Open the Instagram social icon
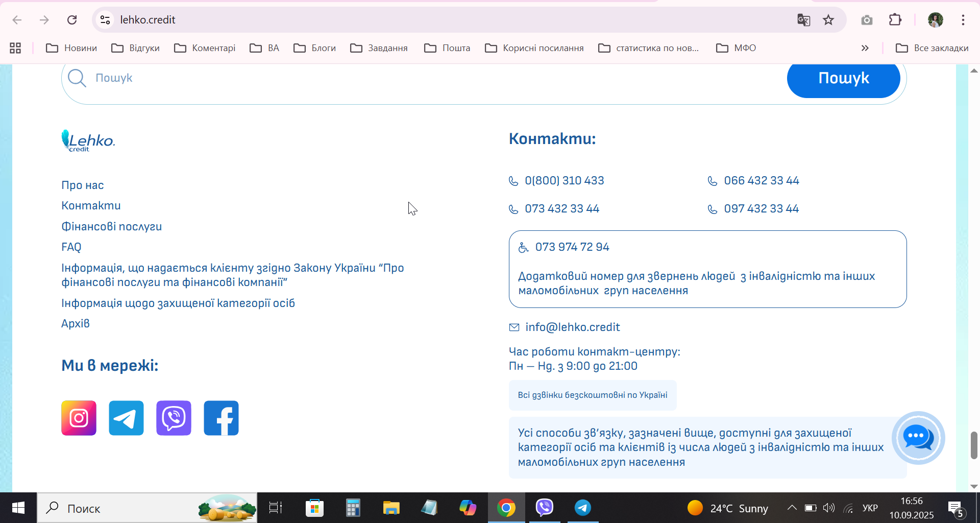The image size is (980, 523). coord(79,418)
